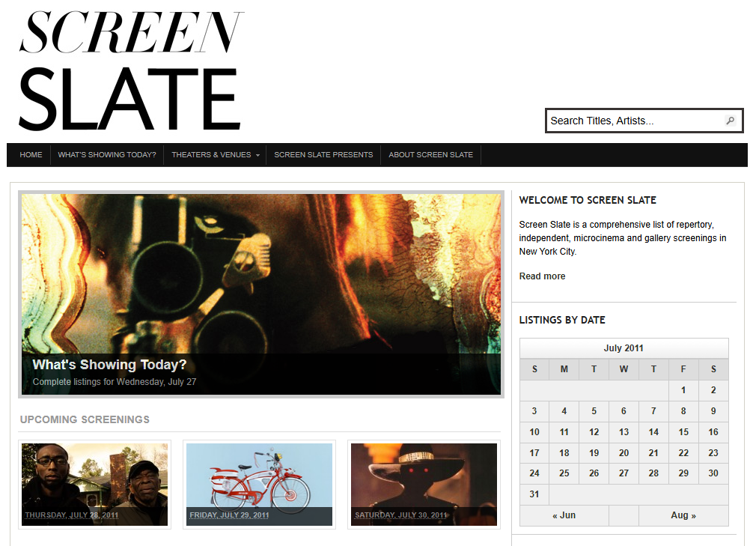Click the July 2011 calendar header

(x=624, y=348)
